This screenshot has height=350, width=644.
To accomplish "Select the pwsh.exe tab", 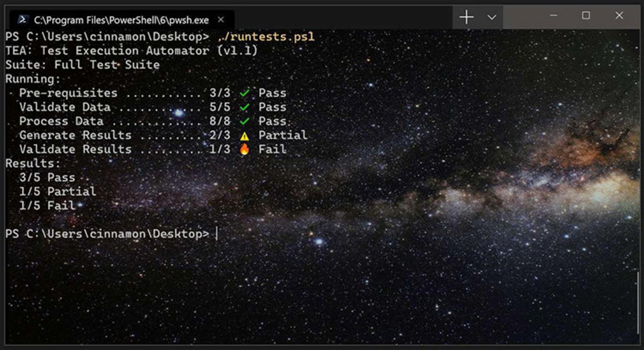I will 121,20.
